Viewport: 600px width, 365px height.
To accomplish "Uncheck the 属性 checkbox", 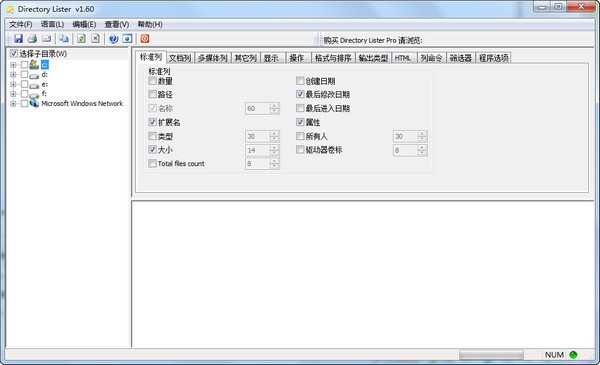I will (300, 122).
